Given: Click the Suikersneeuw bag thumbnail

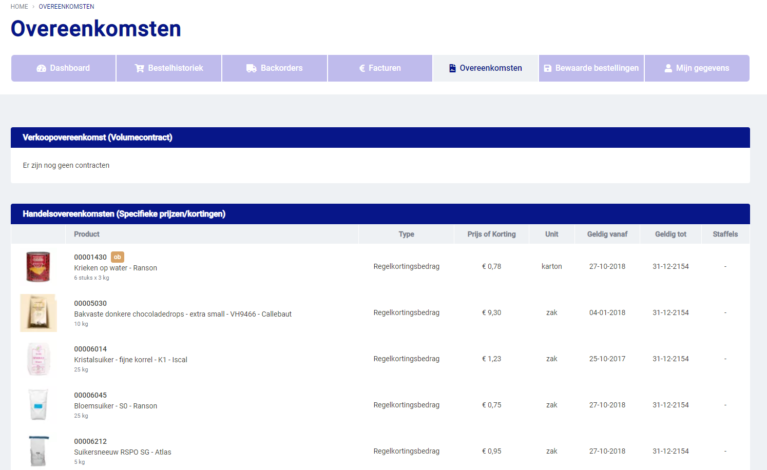Looking at the screenshot, I should tap(38, 451).
